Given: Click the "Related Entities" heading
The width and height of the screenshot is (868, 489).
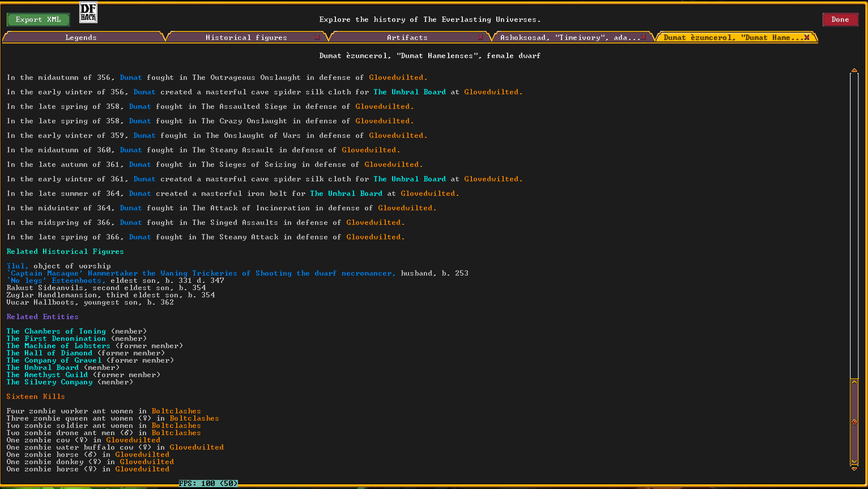Looking at the screenshot, I should [43, 317].
